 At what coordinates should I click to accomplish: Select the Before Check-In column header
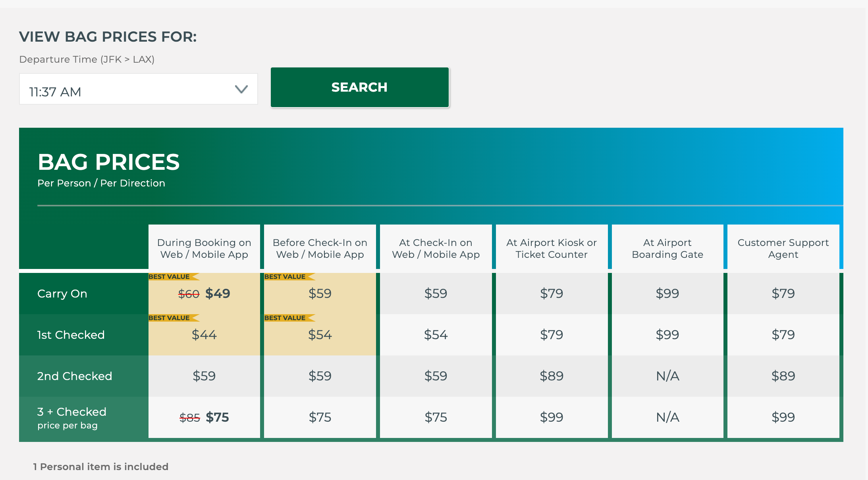tap(320, 248)
